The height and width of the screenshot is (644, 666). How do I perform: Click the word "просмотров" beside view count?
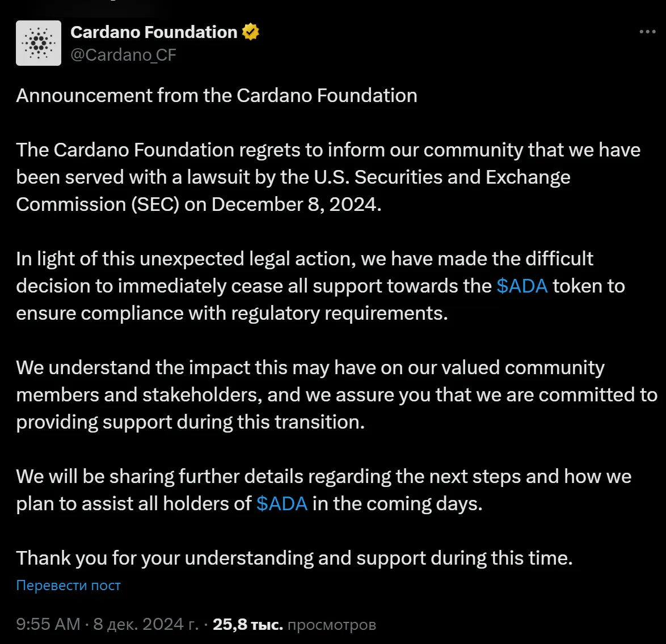pos(332,625)
